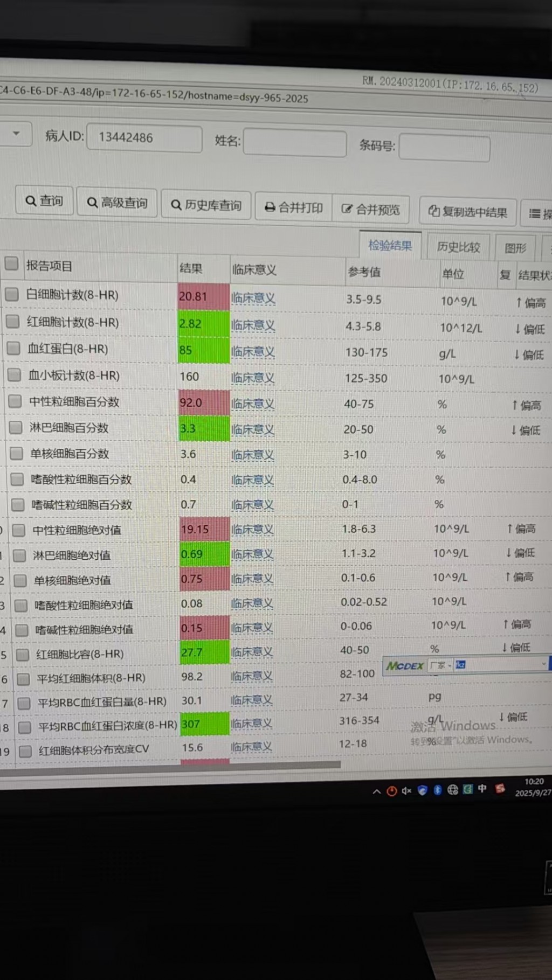Viewport: 552px width, 980px height.
Task: Click the red power icon in the tray
Action: tap(392, 791)
